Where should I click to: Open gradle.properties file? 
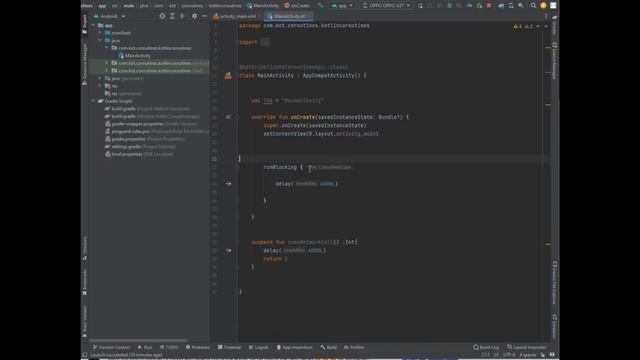tap(145, 139)
